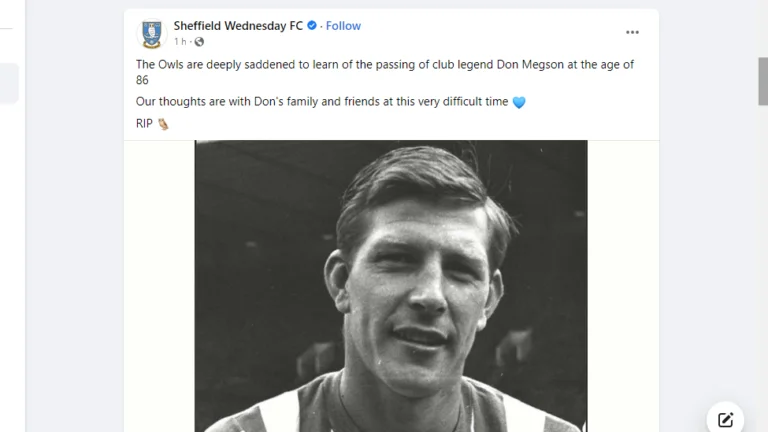768x432 pixels.
Task: Click the "RIP" text in the post
Action: pos(144,124)
